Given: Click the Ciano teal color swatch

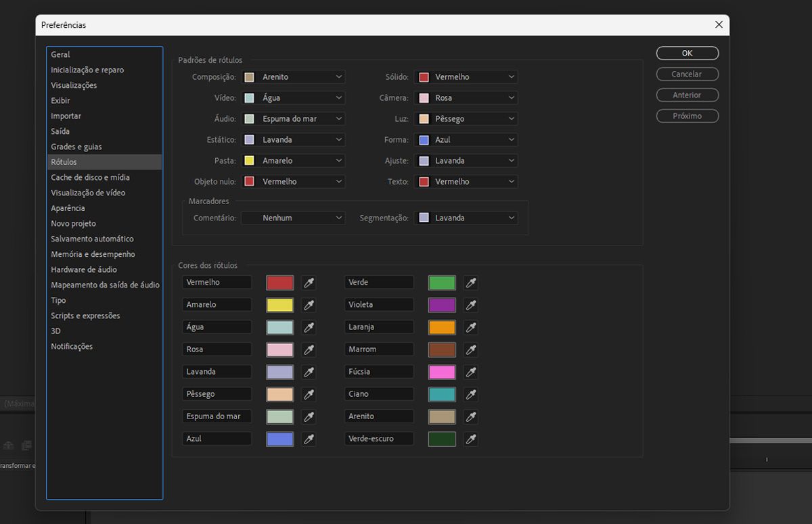Looking at the screenshot, I should point(442,394).
